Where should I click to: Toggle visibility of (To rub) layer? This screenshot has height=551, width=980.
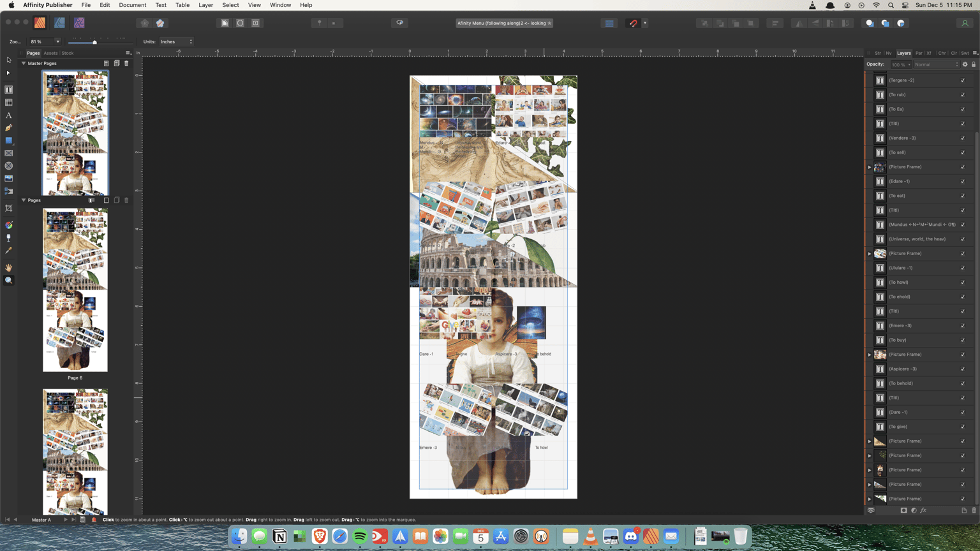point(963,95)
